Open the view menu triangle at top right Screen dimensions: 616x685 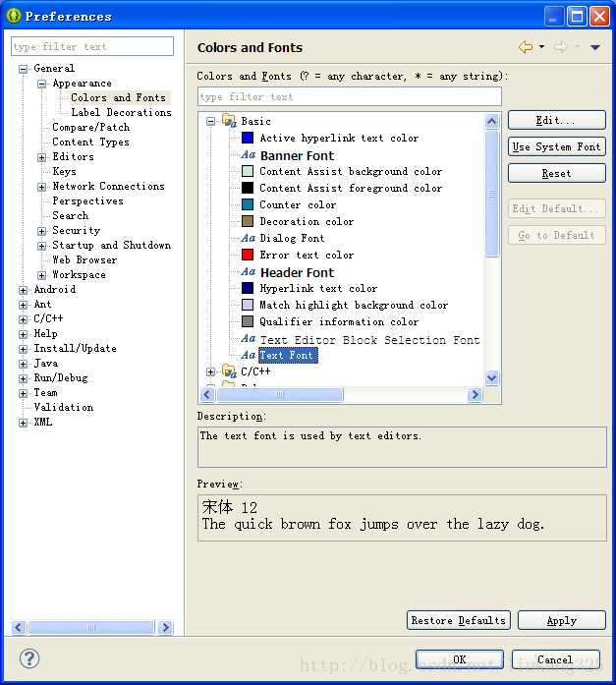[595, 47]
